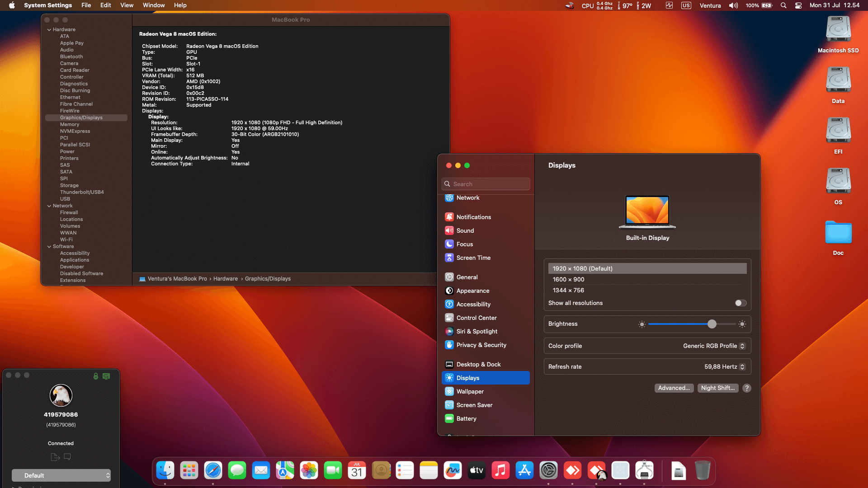Image resolution: width=868 pixels, height=488 pixels.
Task: Open the View menu
Action: pyautogui.click(x=127, y=5)
